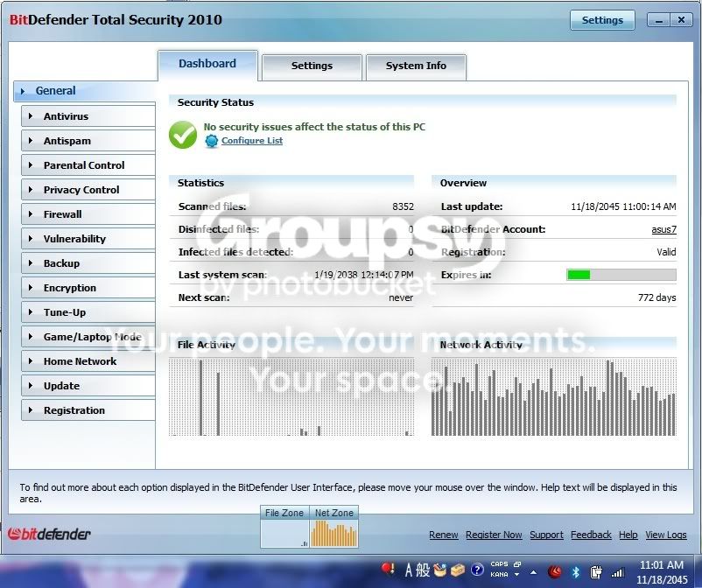Click the IME conversion mode 般 icon

pos(423,570)
